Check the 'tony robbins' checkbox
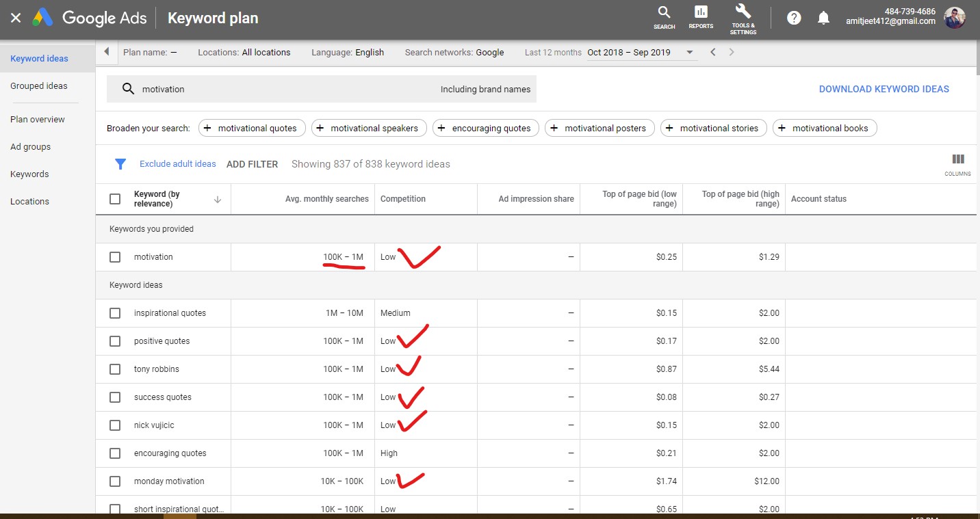This screenshot has height=519, width=980. point(115,369)
